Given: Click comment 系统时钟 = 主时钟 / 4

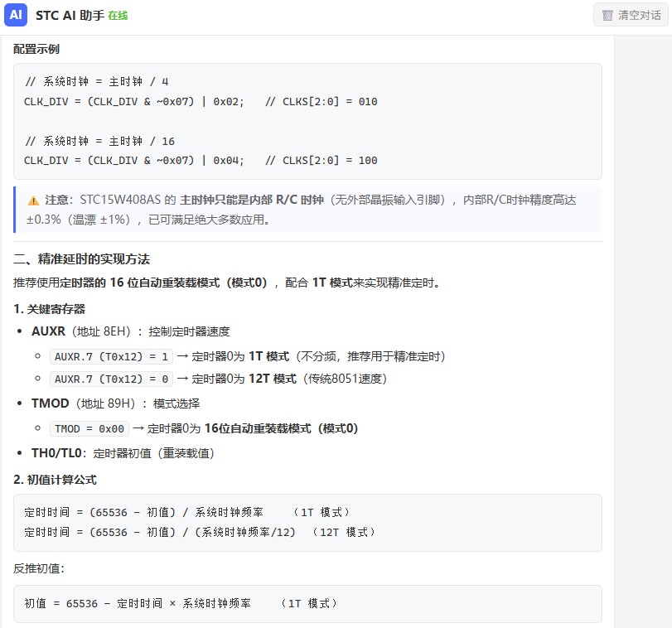Looking at the screenshot, I should (x=97, y=81).
